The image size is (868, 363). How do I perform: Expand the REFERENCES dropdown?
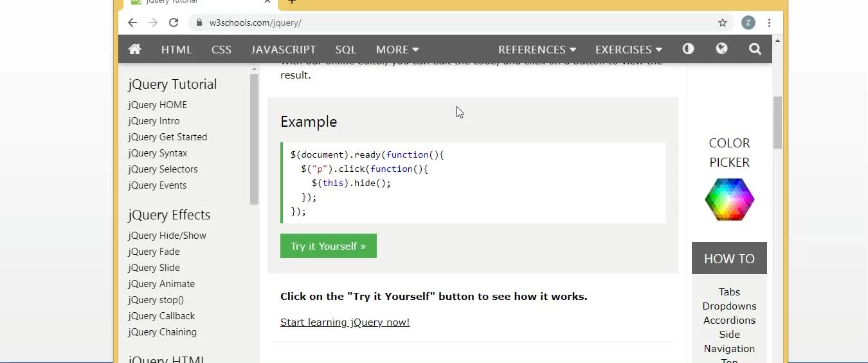point(537,50)
